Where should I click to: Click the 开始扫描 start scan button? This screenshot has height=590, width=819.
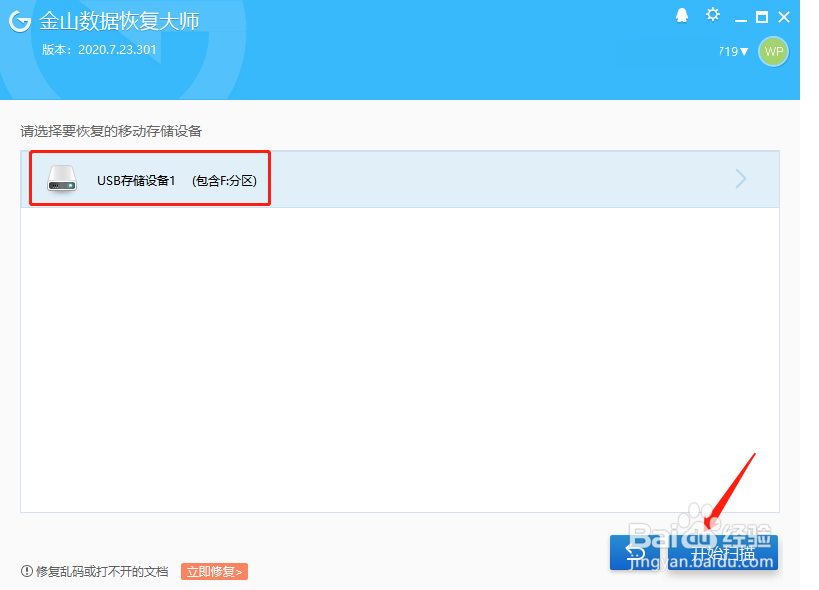723,552
